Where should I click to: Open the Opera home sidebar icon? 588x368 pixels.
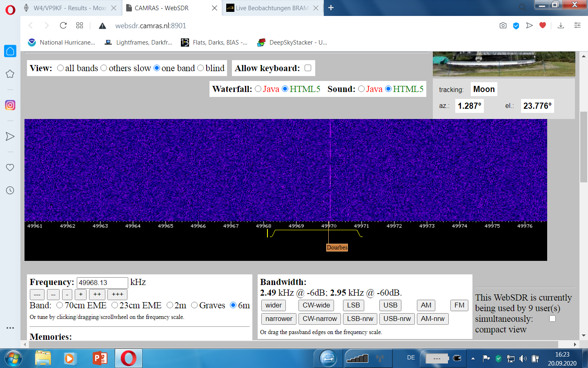tap(10, 51)
